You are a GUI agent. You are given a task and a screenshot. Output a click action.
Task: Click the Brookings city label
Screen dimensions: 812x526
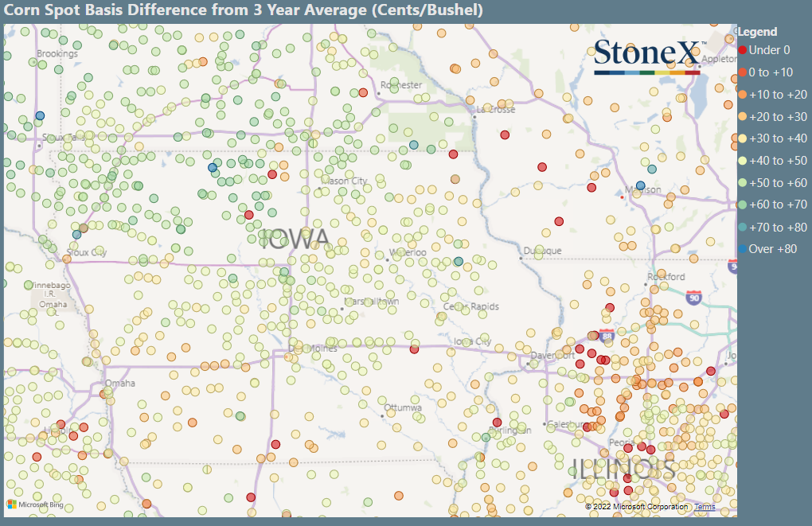(x=57, y=53)
